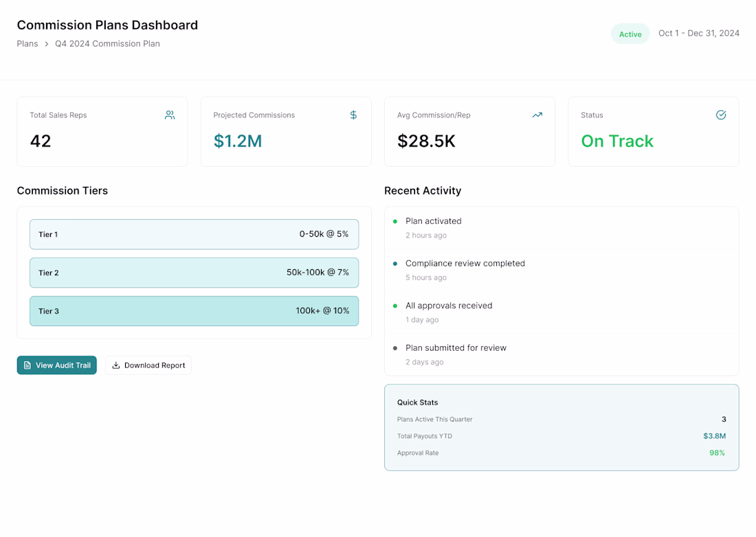This screenshot has height=537, width=756.
Task: Click the dollar sign icon in Projected Commissions
Action: [x=353, y=115]
